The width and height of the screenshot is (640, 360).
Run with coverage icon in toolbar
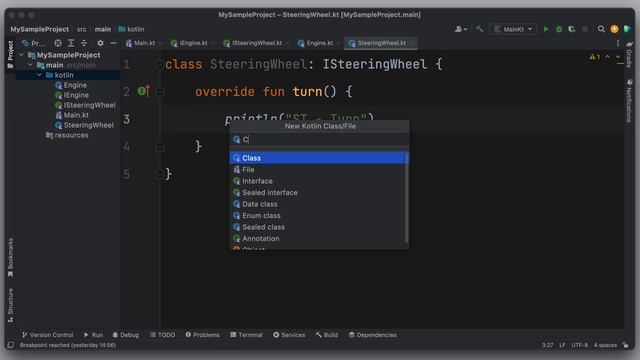click(x=572, y=29)
